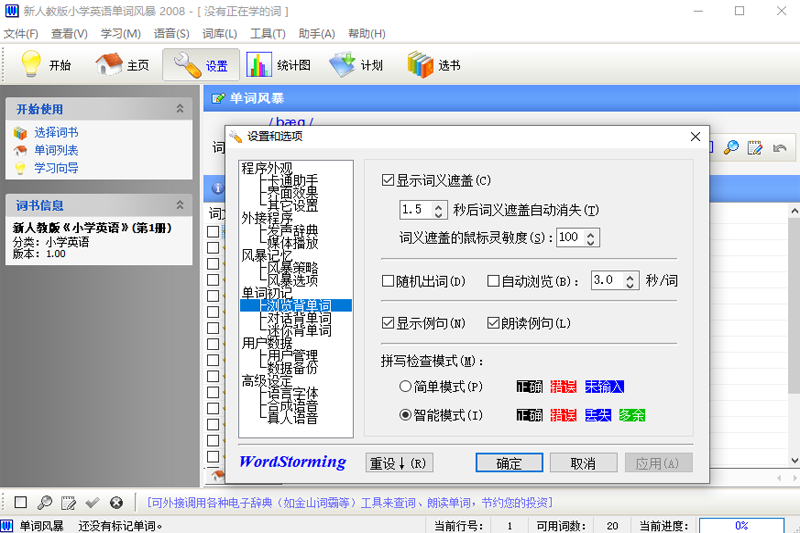Click the round X cancel icon in bottom toolbar
The width and height of the screenshot is (800, 533).
[116, 503]
